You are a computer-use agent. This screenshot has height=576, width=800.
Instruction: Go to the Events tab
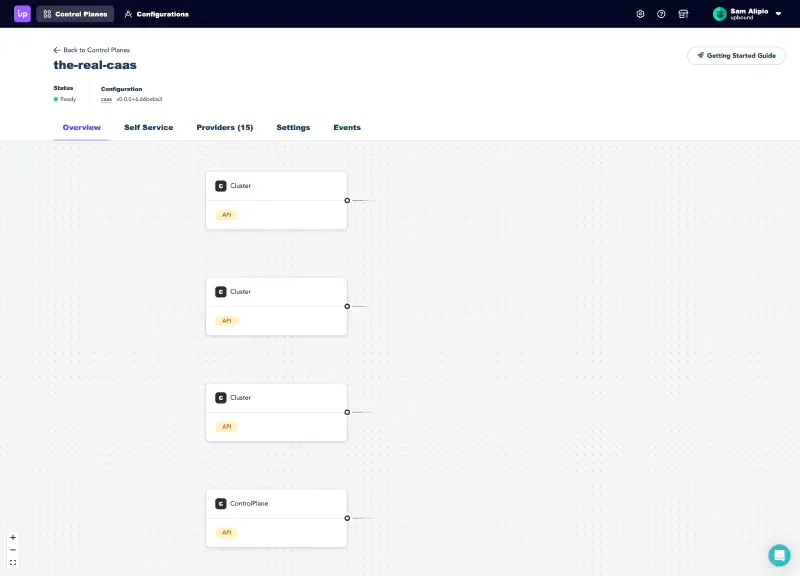tap(347, 128)
